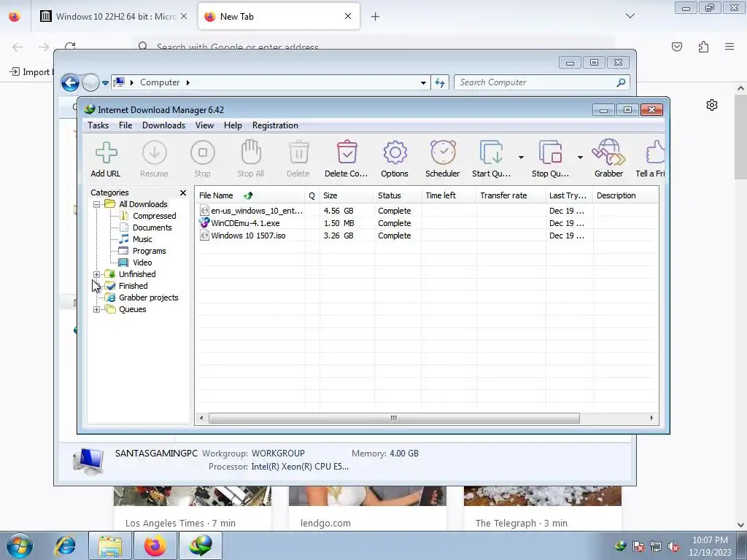Open the File menu in IDM
The height and width of the screenshot is (560, 747).
(125, 125)
